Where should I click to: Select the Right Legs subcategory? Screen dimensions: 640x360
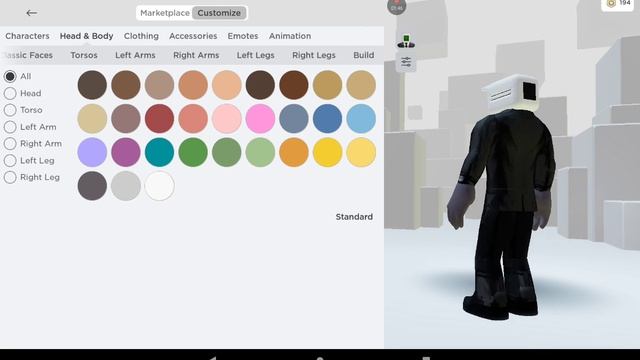click(314, 55)
